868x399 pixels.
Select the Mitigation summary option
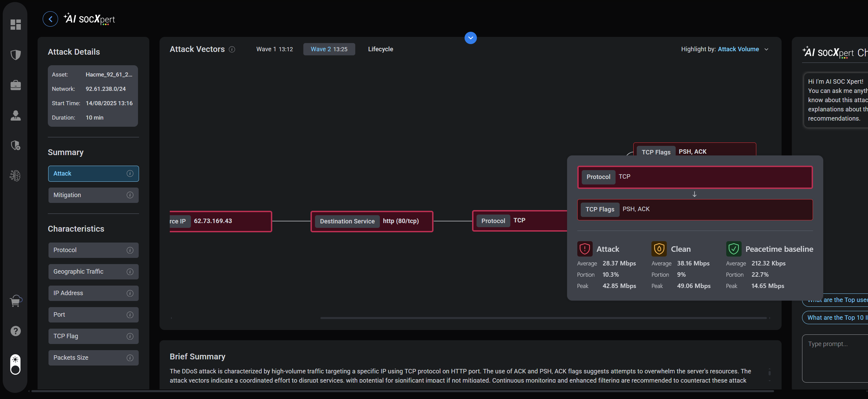click(93, 195)
